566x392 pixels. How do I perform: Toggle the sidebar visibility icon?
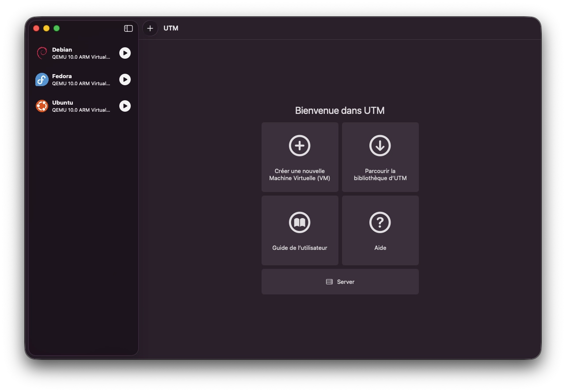128,28
